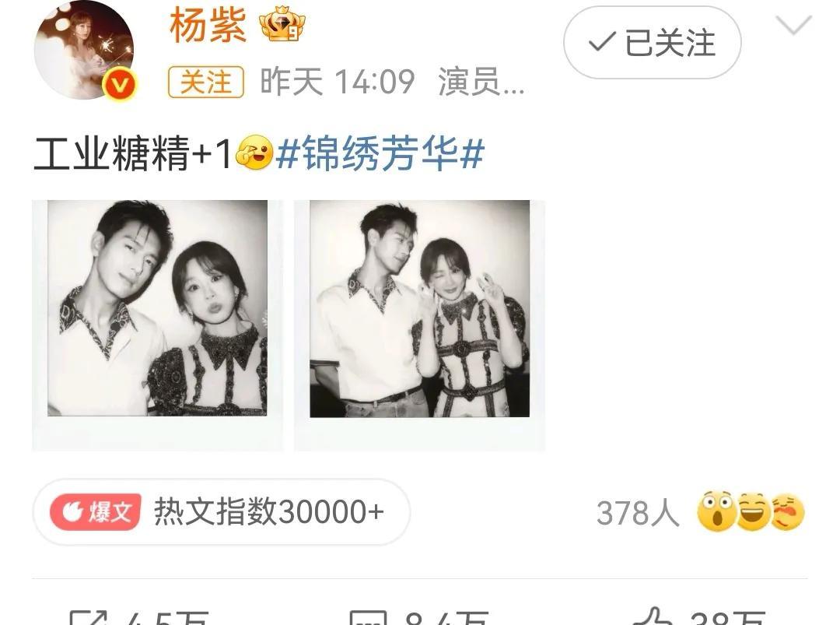This screenshot has height=625, width=840.
Task: Toggle the 已关注 following button
Action: tap(652, 42)
